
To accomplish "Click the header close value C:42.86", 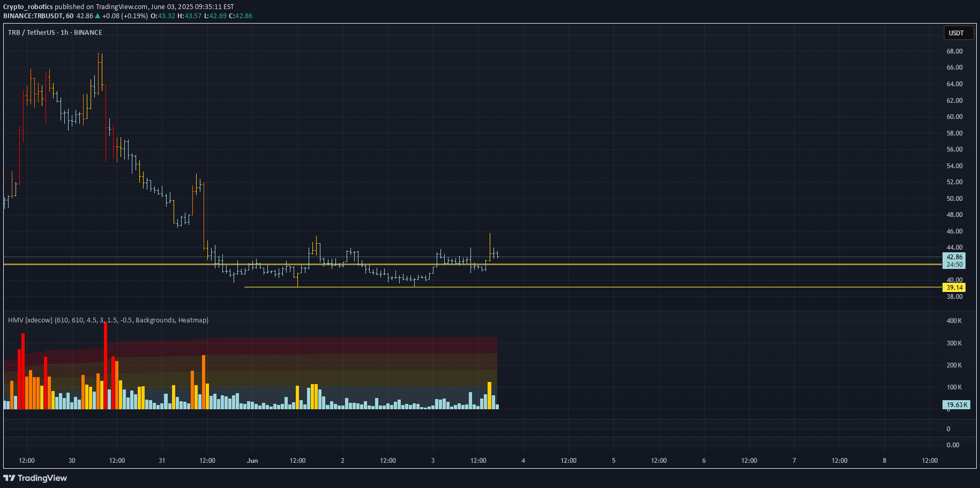I will pos(241,16).
